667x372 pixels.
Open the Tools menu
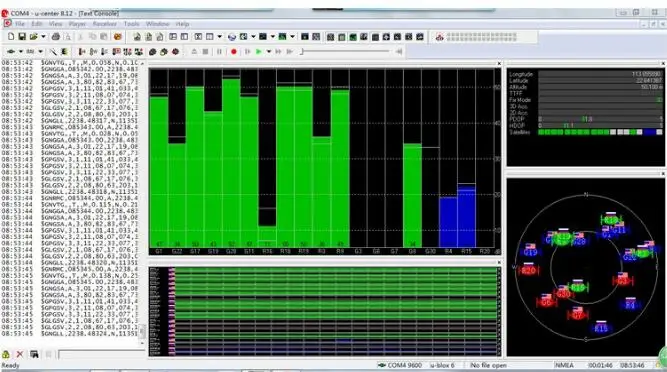tap(131, 24)
